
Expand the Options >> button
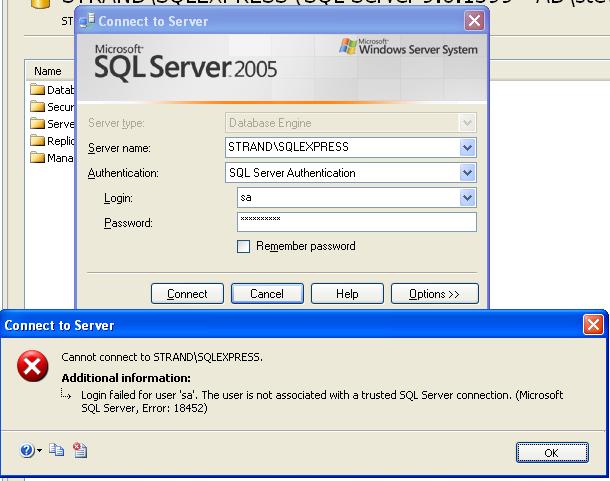click(434, 293)
